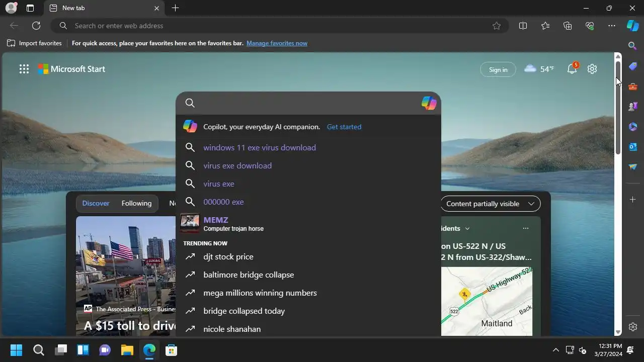Open the sidebar Outlook icon
The height and width of the screenshot is (362, 644).
click(633, 146)
